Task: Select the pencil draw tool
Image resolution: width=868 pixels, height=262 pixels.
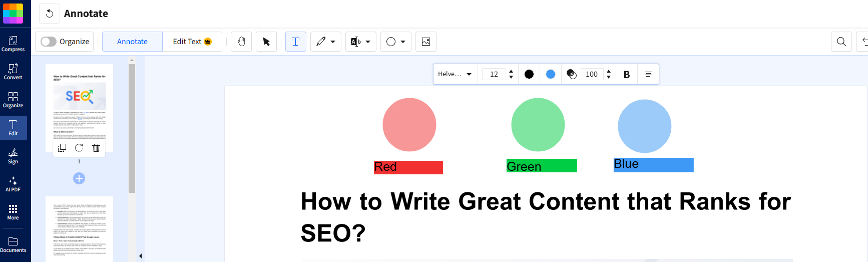Action: pyautogui.click(x=321, y=42)
